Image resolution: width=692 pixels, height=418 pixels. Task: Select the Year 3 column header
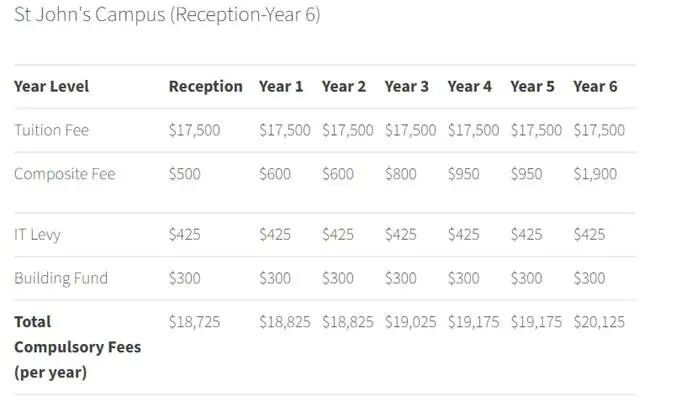(407, 86)
